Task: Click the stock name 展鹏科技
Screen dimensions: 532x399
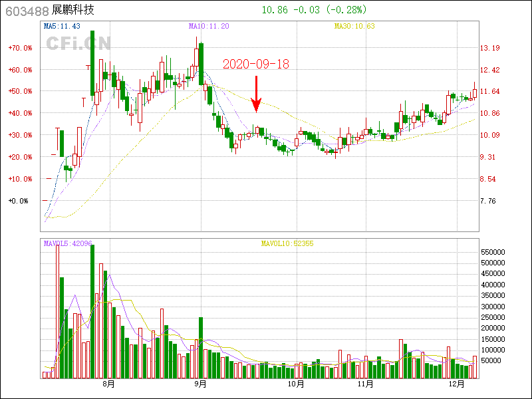Action: click(x=72, y=11)
